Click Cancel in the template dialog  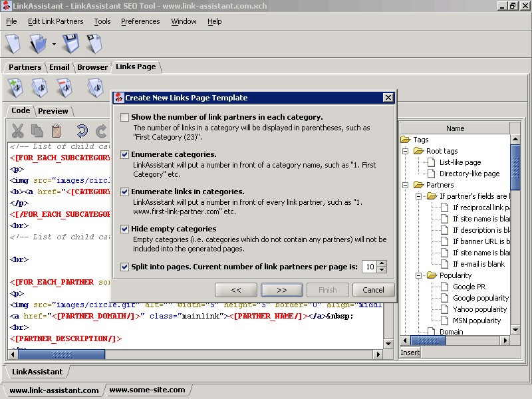(373, 290)
